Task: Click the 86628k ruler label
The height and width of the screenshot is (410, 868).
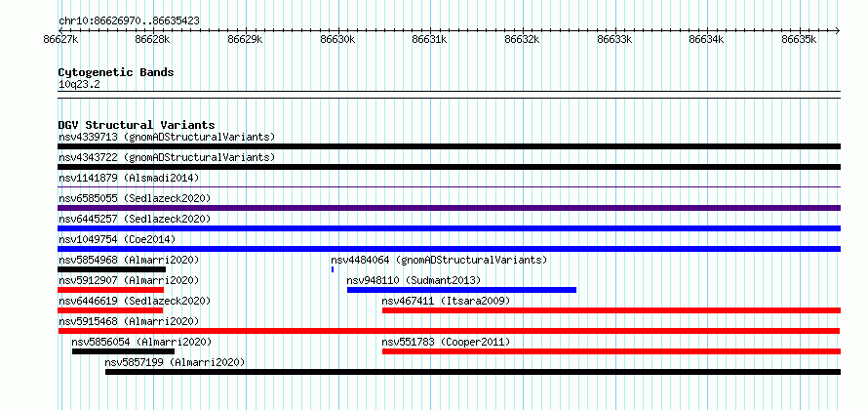Action: coord(153,40)
